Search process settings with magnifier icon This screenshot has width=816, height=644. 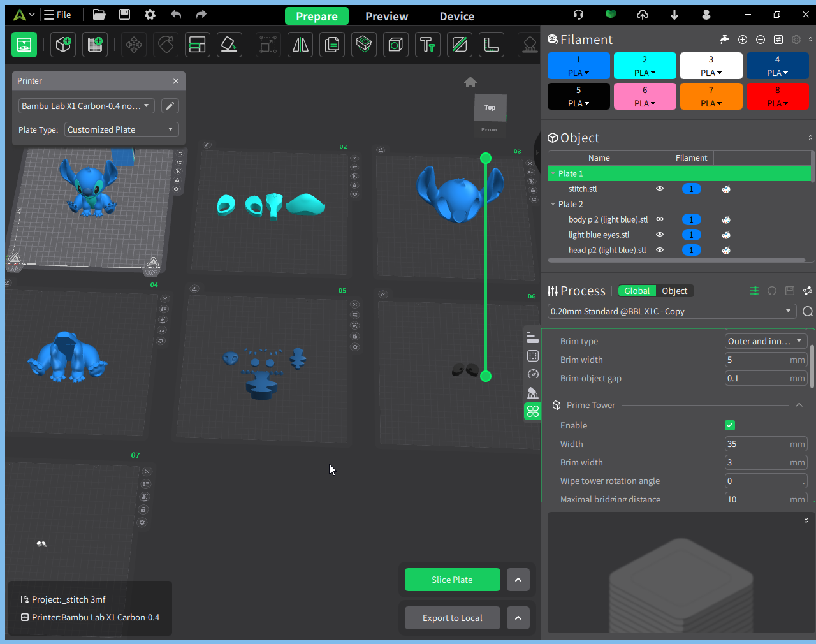[x=808, y=312]
